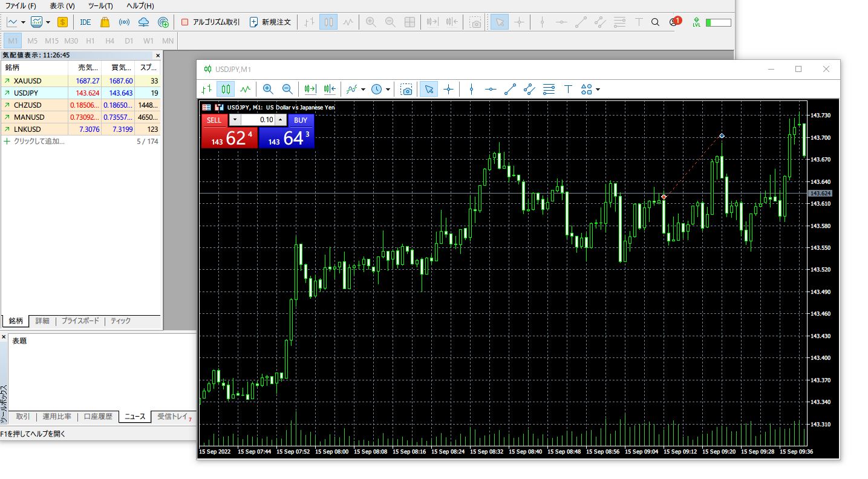Open the ツール(T) menu
The height and width of the screenshot is (479, 868).
100,5
